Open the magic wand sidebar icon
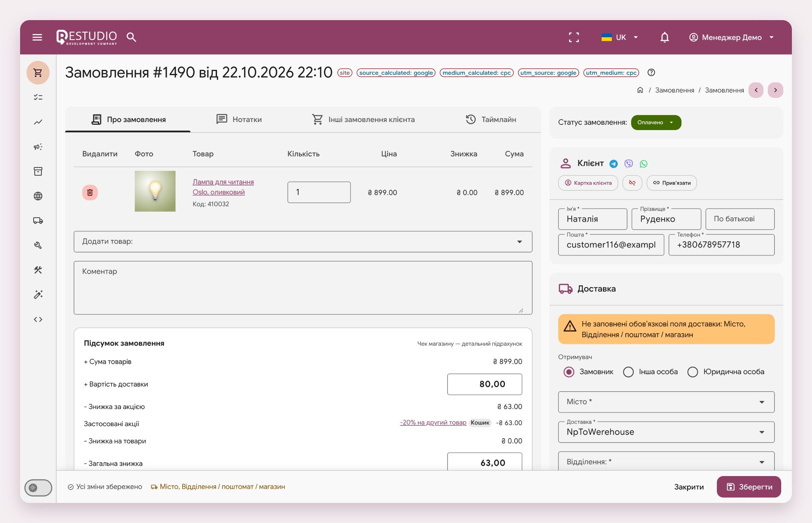Image resolution: width=812 pixels, height=523 pixels. click(38, 294)
